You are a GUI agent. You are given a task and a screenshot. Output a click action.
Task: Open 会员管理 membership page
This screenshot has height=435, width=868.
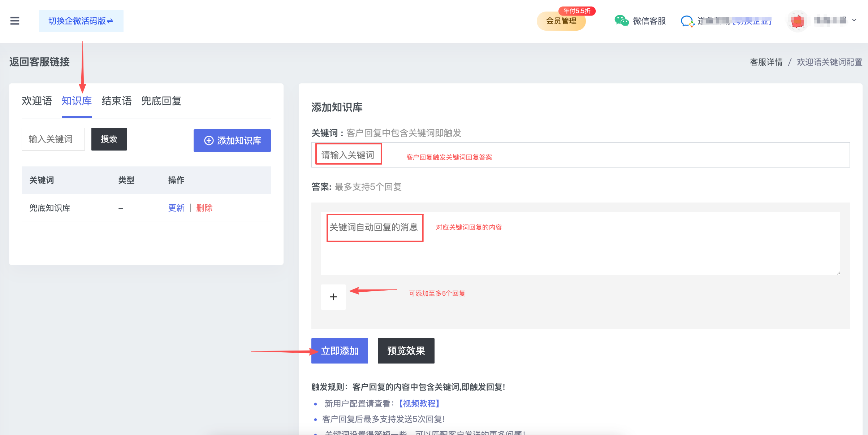561,21
